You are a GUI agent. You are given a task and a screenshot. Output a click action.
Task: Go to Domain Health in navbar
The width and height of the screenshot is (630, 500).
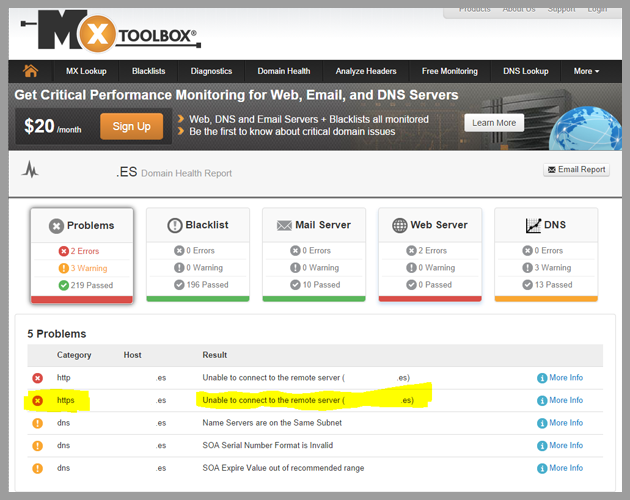(284, 71)
